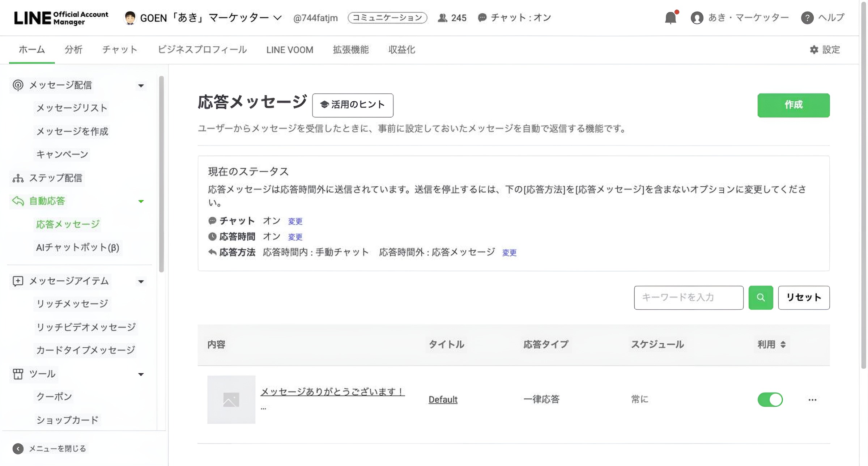
Task: Open the メッセージありがとうございます！ message link
Action: pyautogui.click(x=332, y=391)
